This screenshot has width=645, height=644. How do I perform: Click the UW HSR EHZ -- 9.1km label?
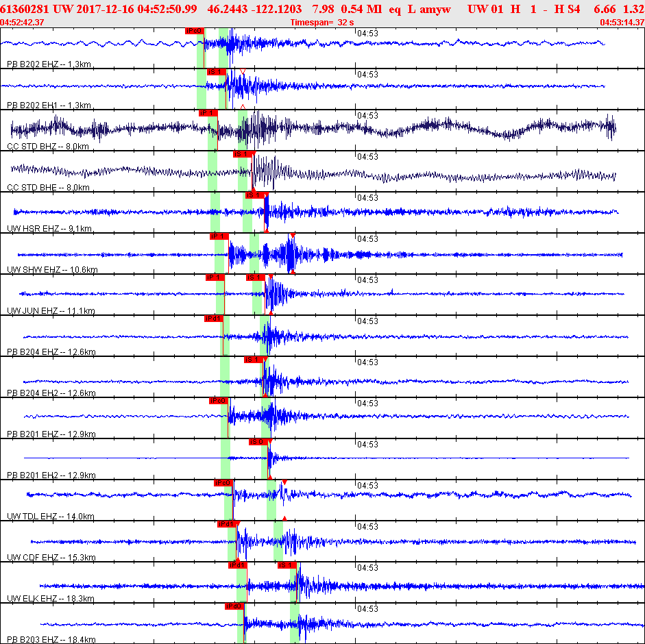[49, 229]
